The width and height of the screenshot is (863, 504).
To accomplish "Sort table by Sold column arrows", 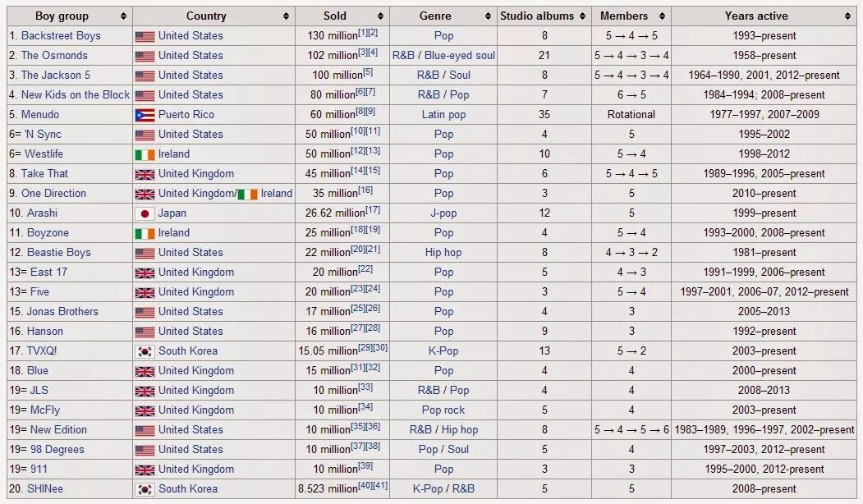I will point(380,16).
